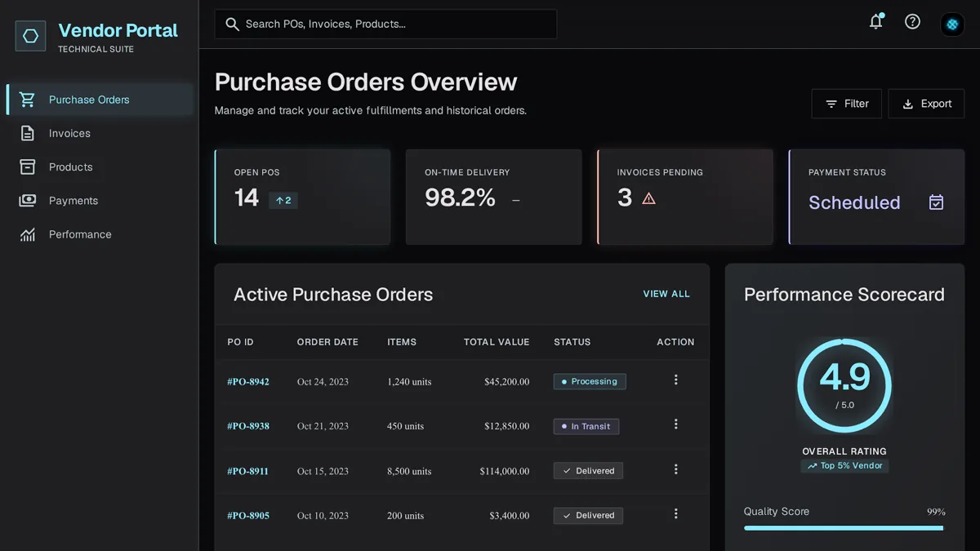This screenshot has height=551, width=980.
Task: Click the search POs, Invoices, Products field
Action: tap(385, 24)
